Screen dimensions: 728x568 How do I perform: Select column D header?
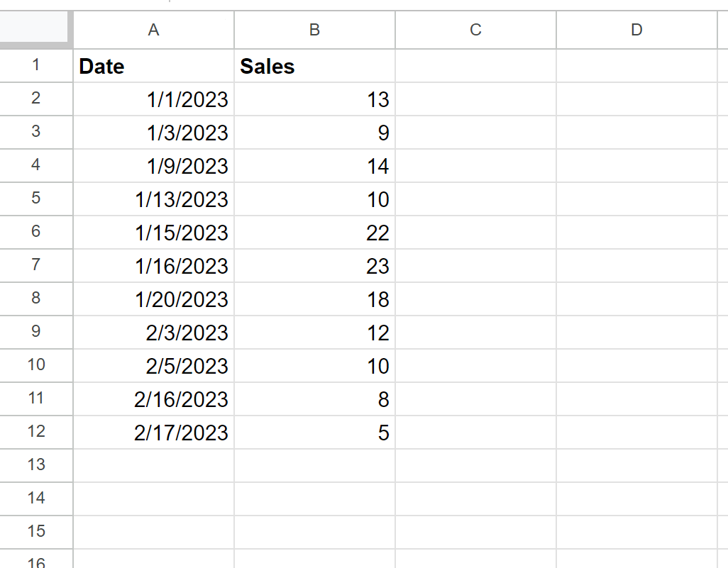pos(637,30)
